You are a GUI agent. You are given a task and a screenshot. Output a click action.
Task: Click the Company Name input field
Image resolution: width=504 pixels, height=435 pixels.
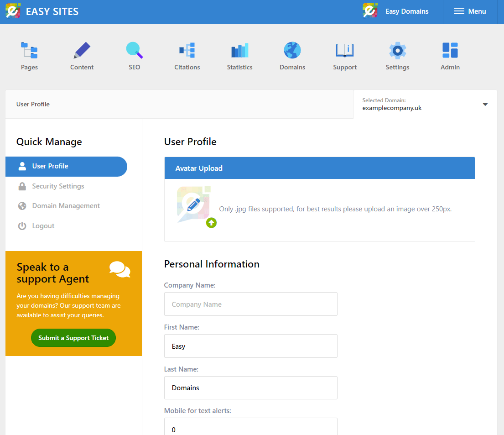[251, 304]
